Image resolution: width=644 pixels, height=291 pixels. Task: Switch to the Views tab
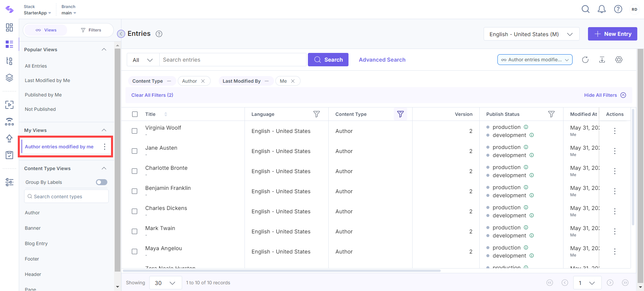point(46,30)
